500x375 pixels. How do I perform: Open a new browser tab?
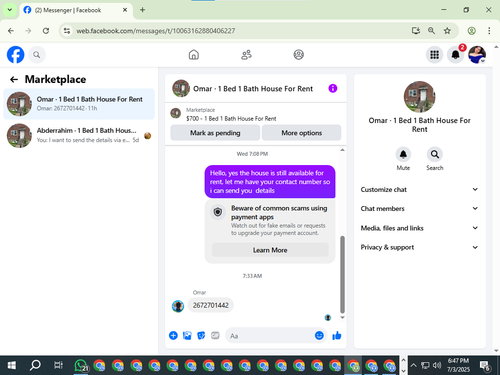click(x=142, y=10)
